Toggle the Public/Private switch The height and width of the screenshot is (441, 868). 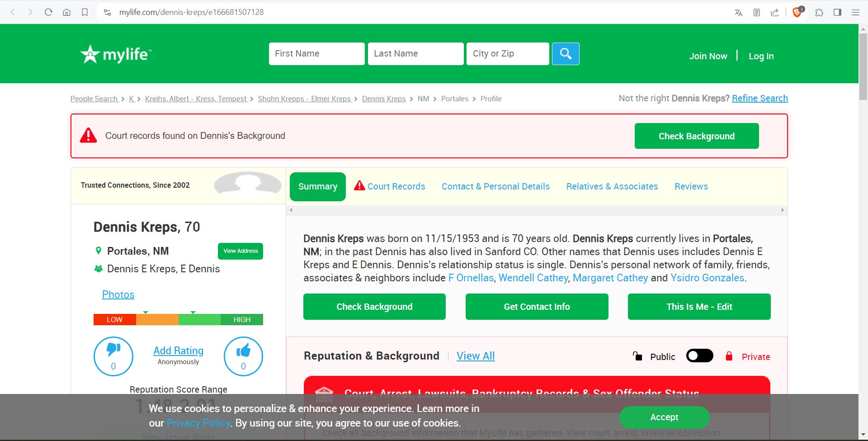click(x=699, y=356)
